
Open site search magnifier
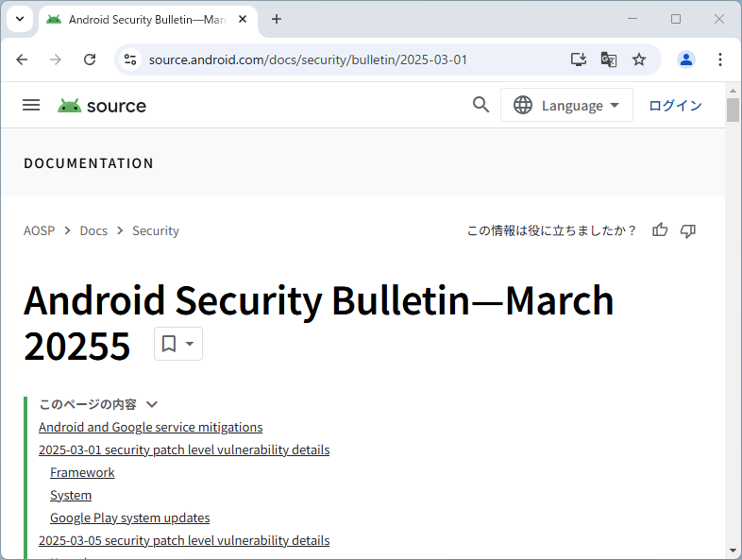click(481, 105)
